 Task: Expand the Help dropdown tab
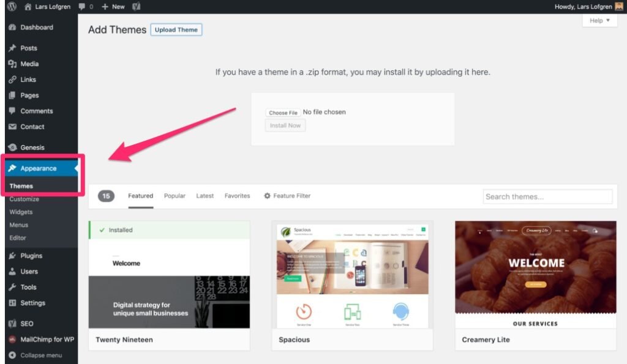coord(599,21)
